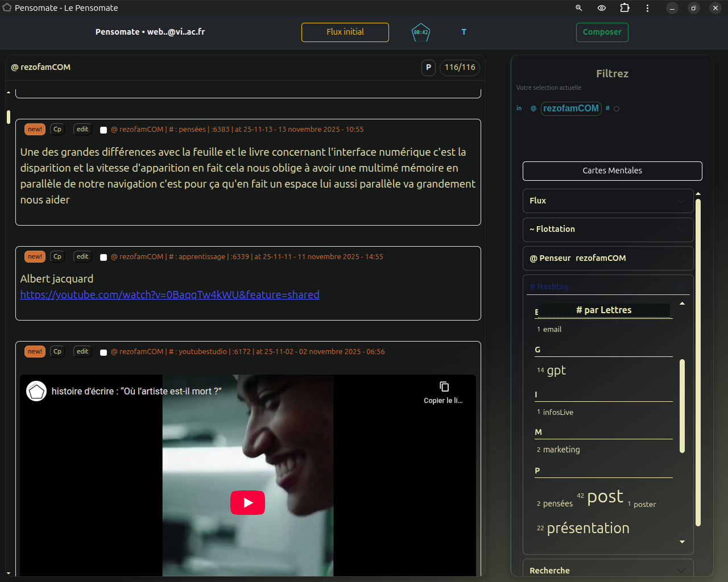
Task: Tick the checkbox on the pensées post
Action: 104,130
